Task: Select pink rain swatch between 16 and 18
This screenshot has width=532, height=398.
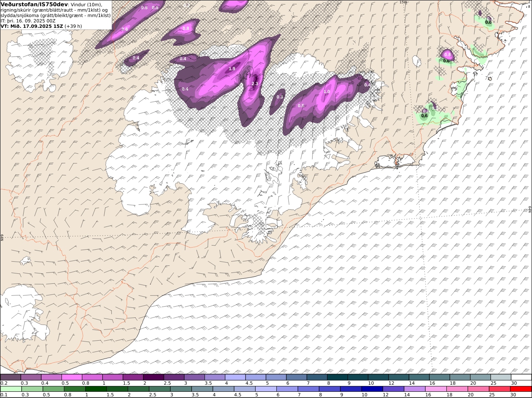Action: (x=436, y=389)
